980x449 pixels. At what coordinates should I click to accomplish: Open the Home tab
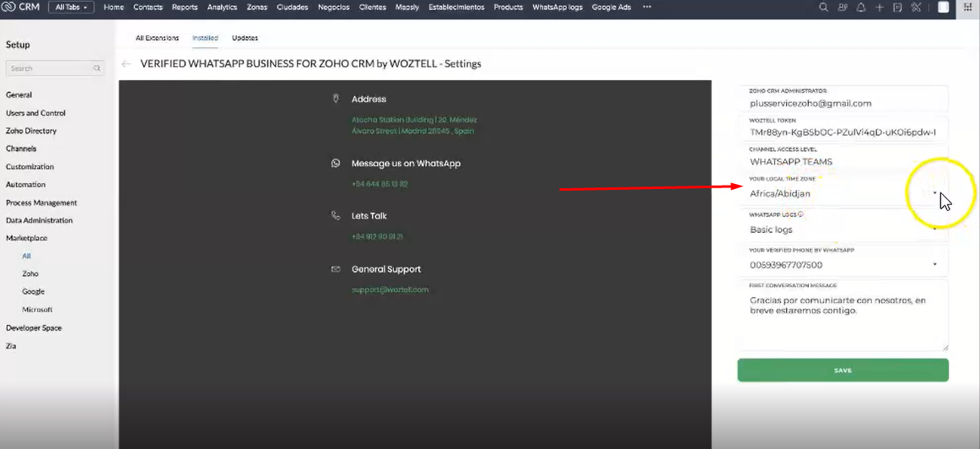(114, 8)
